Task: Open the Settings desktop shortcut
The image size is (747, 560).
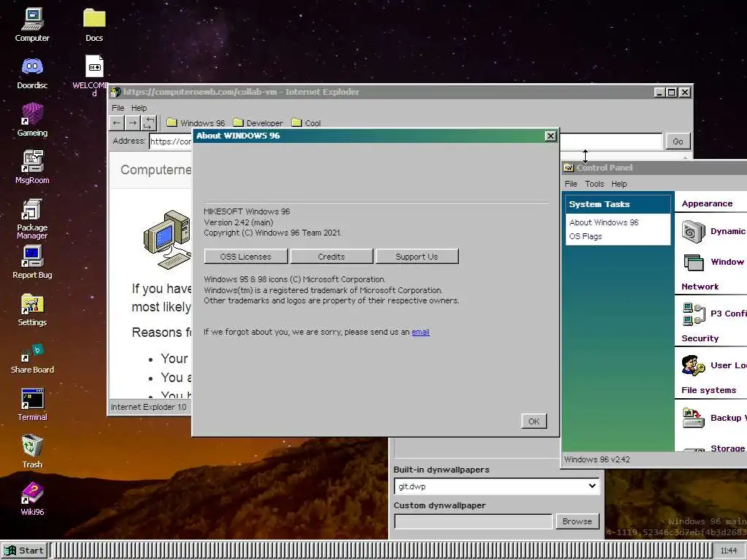Action: point(32,309)
